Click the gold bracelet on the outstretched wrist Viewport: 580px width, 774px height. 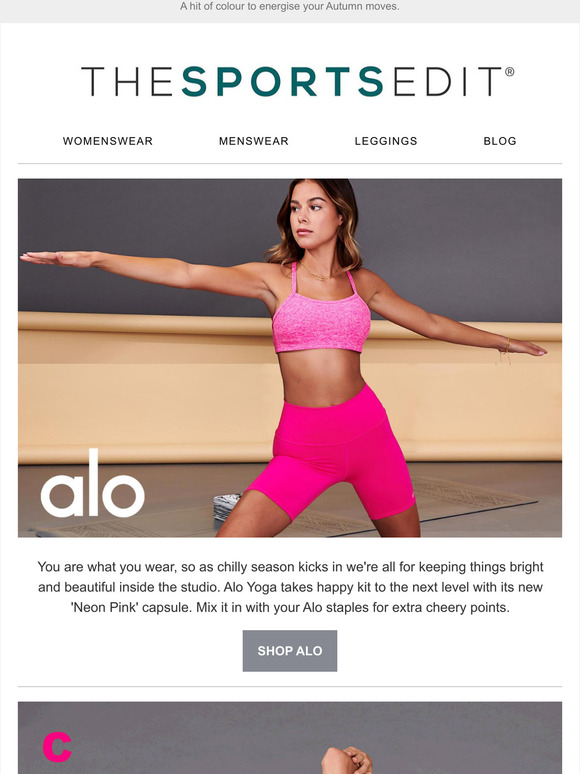point(504,350)
